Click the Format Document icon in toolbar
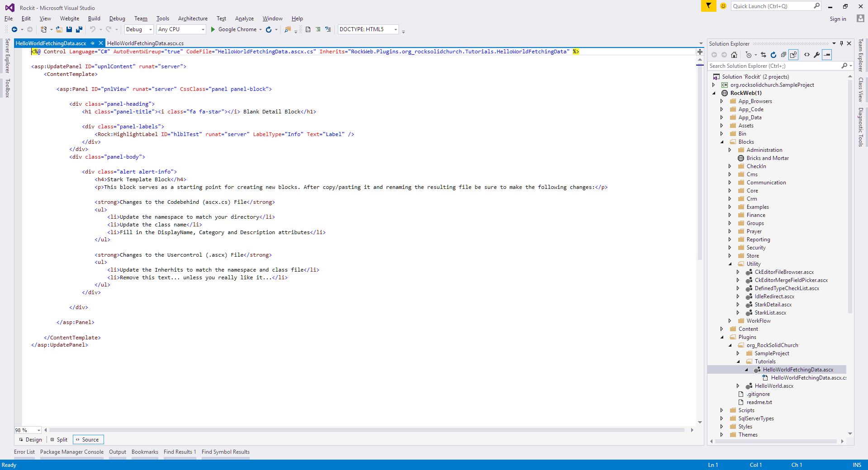 (308, 29)
